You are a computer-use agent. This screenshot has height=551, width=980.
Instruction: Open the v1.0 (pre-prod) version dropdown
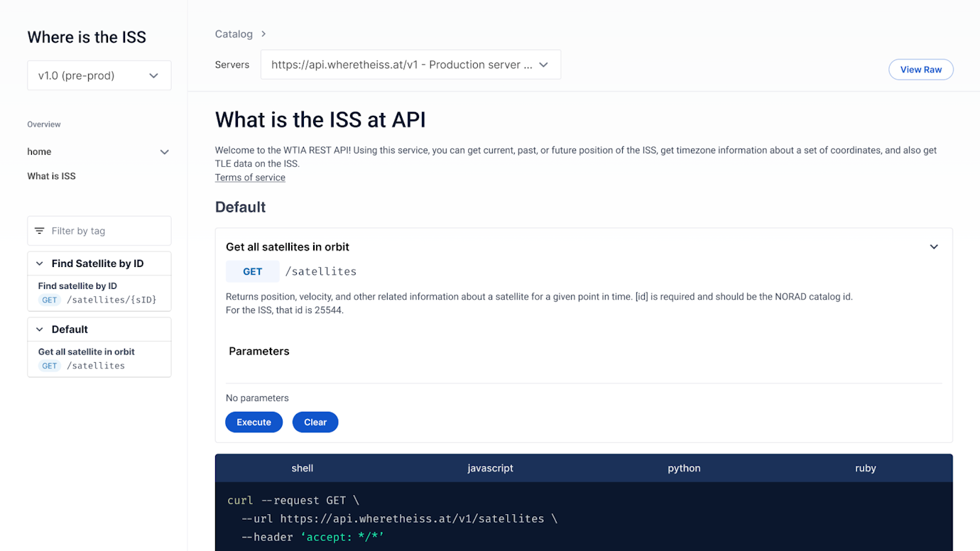click(99, 75)
